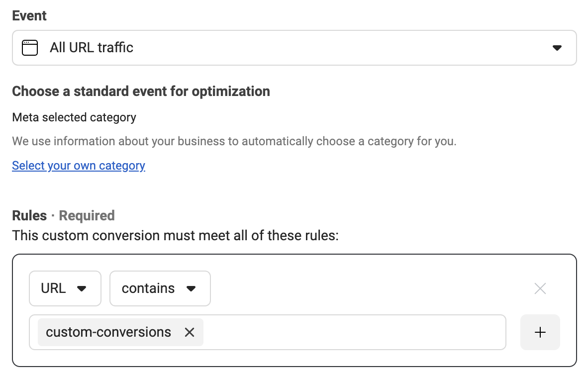Open 'Select your own category' link
The image size is (588, 377).
pos(78,165)
